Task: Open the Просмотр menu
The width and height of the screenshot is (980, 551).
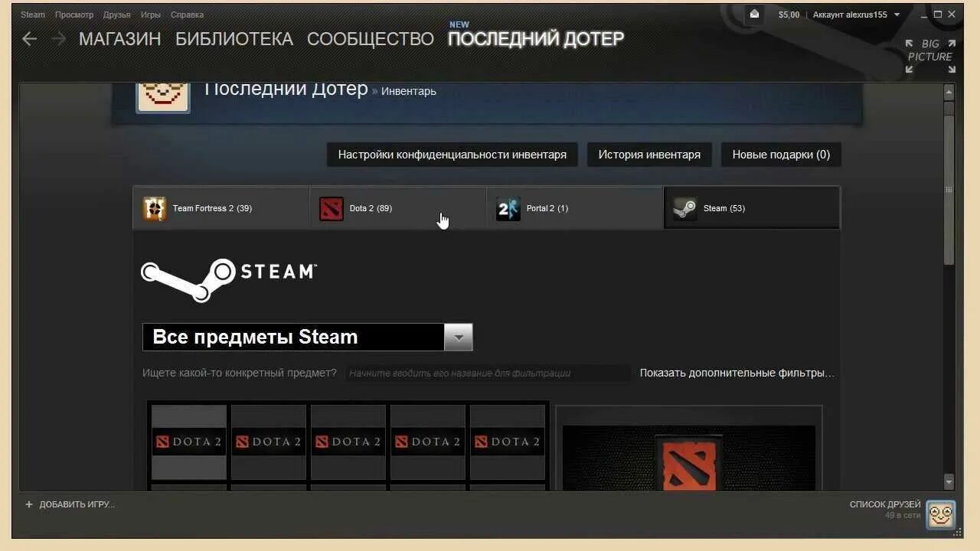Action: 74,15
